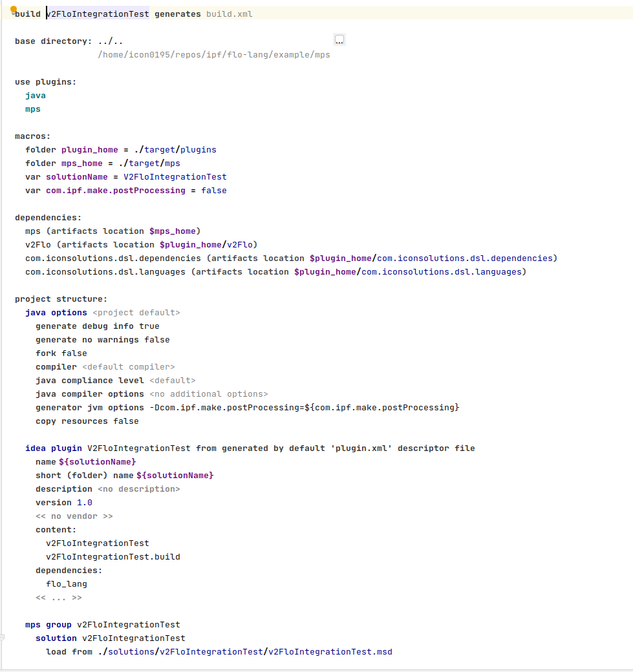Image resolution: width=633 pixels, height=672 pixels.
Task: Select the v2FloIntegrationTest.build content item
Action: pyautogui.click(x=113, y=556)
